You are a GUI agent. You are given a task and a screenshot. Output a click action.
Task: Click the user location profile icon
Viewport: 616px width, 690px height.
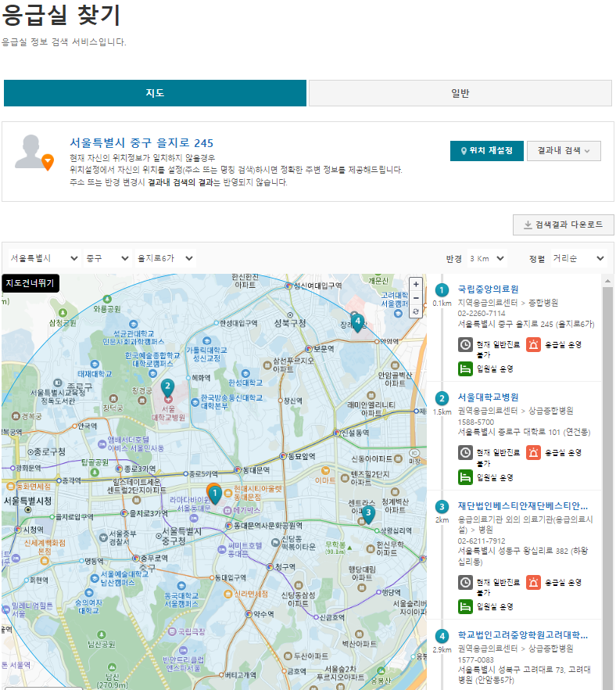coord(34,153)
